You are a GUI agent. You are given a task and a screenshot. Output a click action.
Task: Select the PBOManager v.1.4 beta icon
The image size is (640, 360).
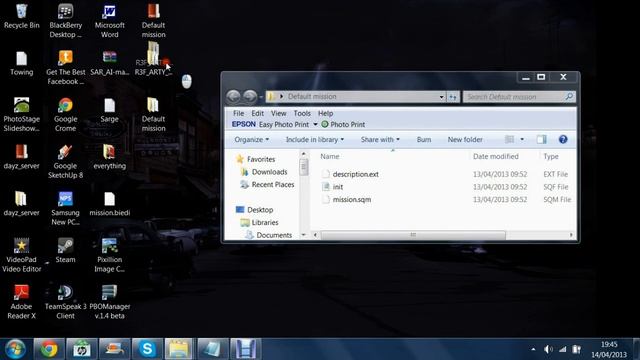coord(109,302)
